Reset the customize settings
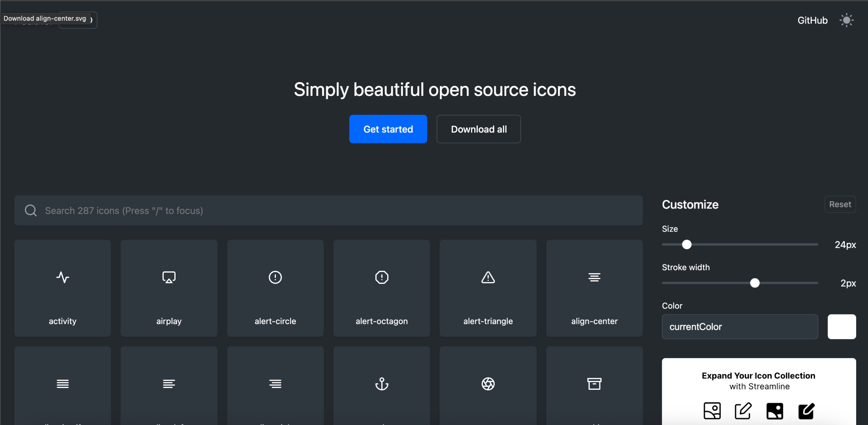Viewport: 868px width, 425px height. point(840,204)
